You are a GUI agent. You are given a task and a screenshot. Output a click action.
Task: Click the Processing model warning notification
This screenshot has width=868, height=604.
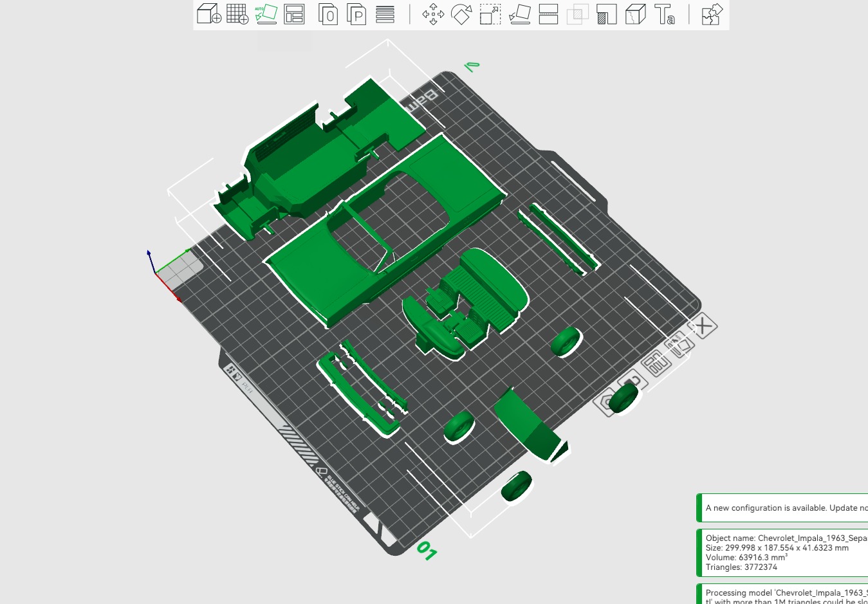tap(782, 596)
